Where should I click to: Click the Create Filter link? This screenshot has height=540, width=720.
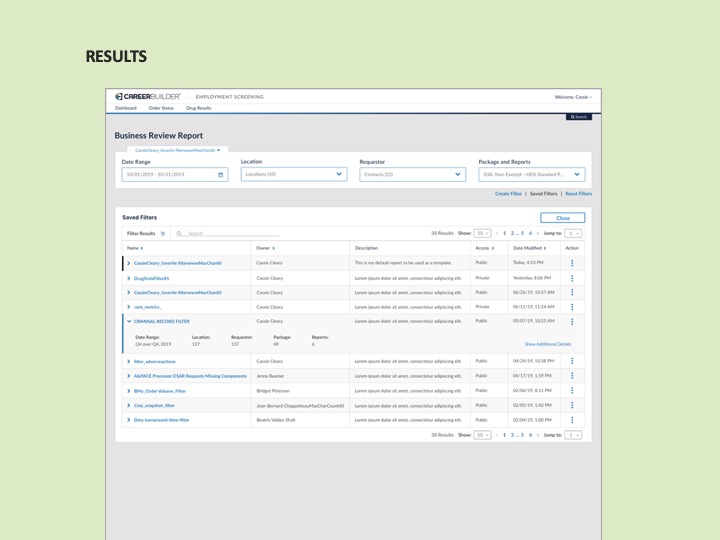pos(508,194)
